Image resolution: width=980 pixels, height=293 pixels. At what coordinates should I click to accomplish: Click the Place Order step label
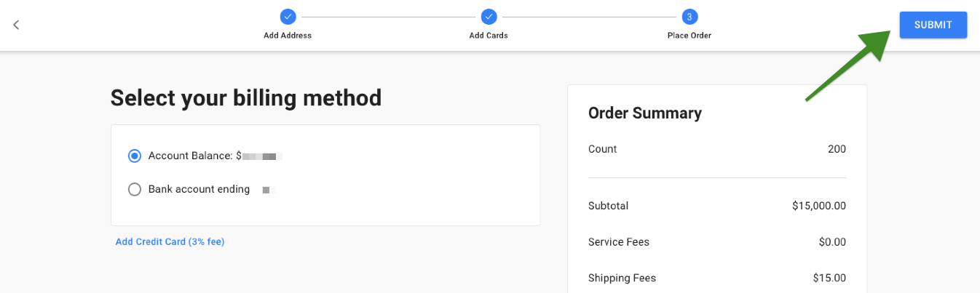[x=689, y=36]
